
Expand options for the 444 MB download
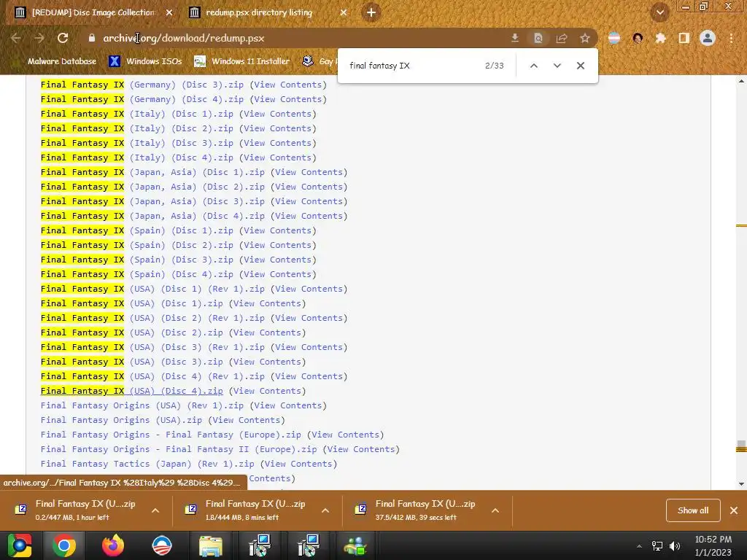click(x=325, y=510)
